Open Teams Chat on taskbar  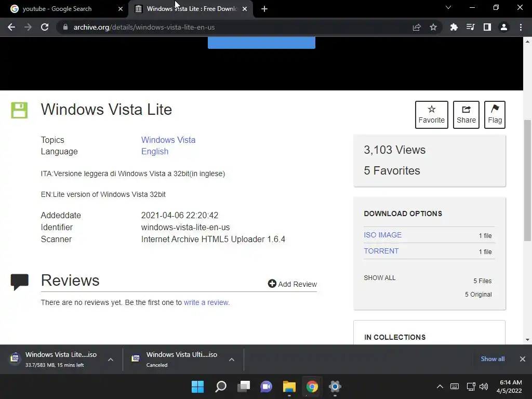coord(267,387)
